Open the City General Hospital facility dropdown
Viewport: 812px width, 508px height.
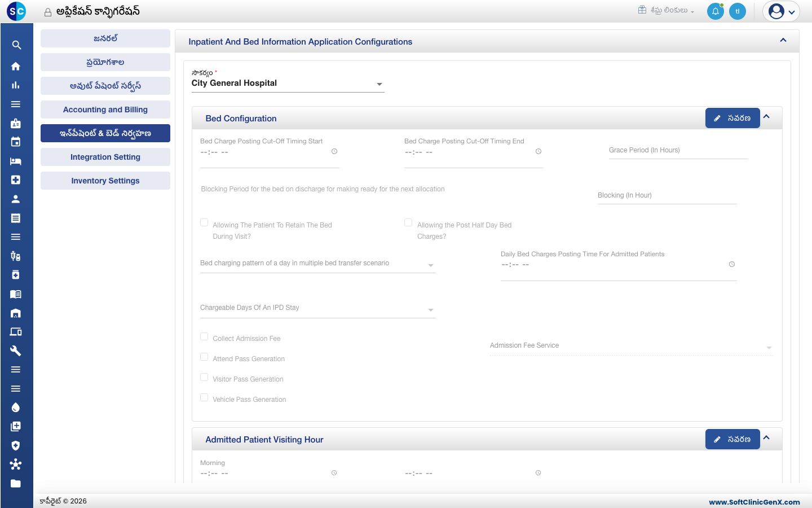coord(288,84)
